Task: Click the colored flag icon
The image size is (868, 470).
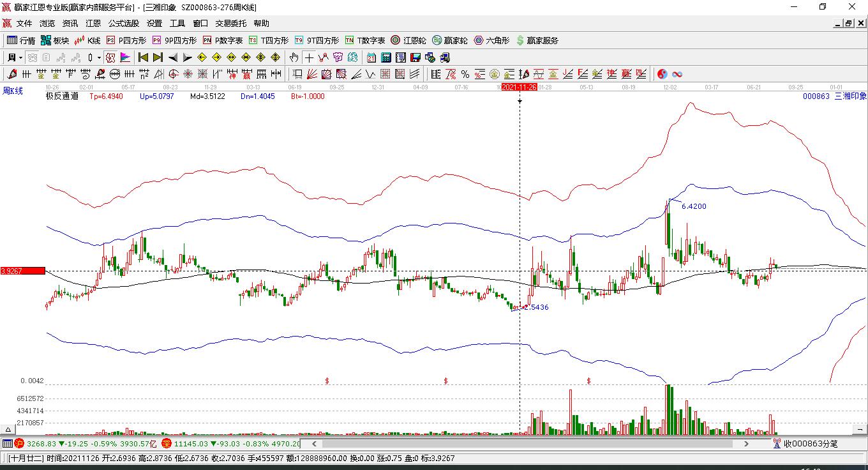Action: tap(125, 57)
